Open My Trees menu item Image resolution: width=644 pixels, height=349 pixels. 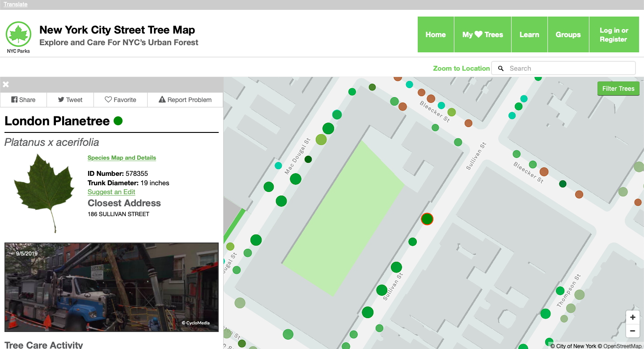point(483,34)
